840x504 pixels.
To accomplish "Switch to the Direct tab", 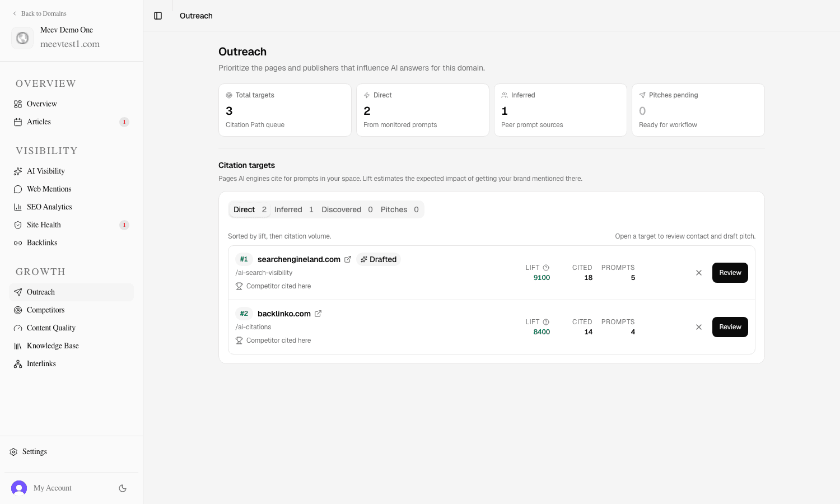I will 250,209.
